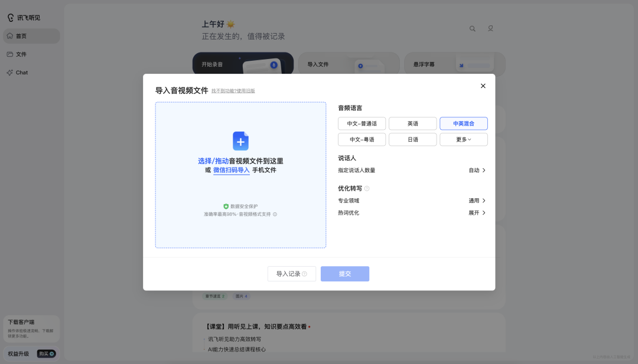Viewport: 638px width, 364px height.
Task: Expand 专业领域 通用 option
Action: tap(477, 201)
